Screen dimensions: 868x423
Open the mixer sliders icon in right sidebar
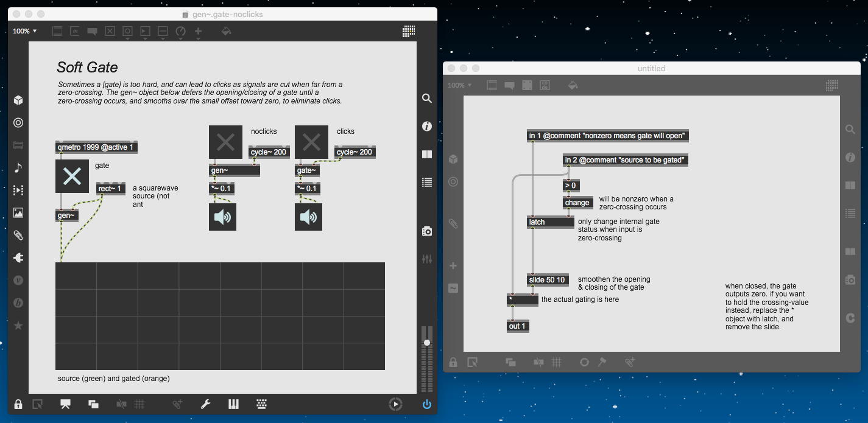(427, 259)
